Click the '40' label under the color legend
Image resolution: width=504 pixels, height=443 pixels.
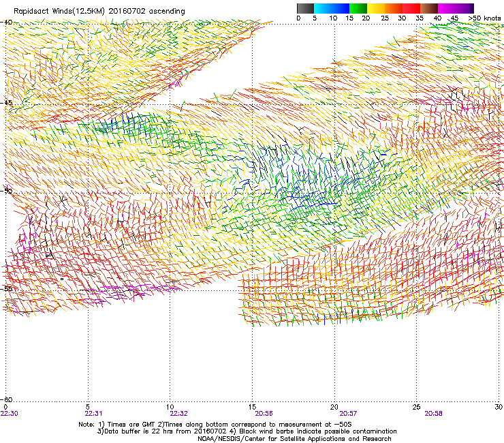click(437, 18)
